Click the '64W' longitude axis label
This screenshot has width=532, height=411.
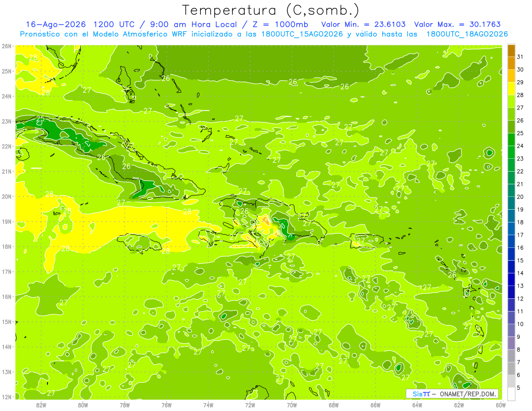[417, 405]
